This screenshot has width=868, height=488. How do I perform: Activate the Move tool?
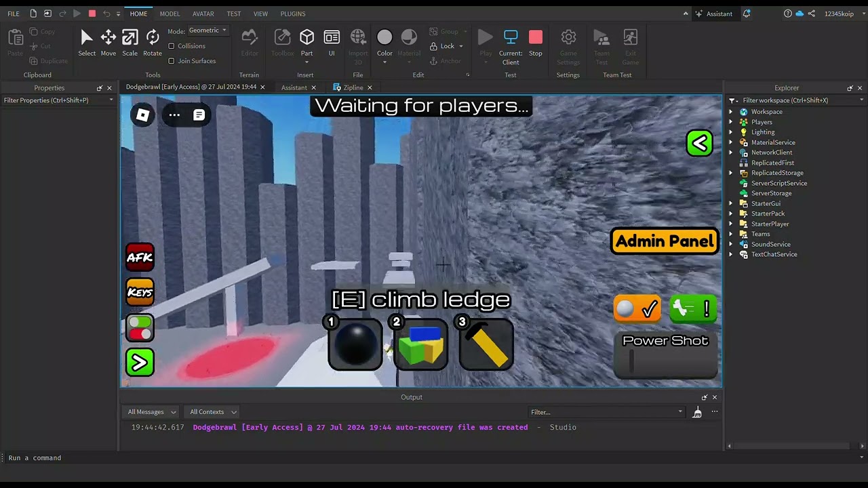(108, 42)
